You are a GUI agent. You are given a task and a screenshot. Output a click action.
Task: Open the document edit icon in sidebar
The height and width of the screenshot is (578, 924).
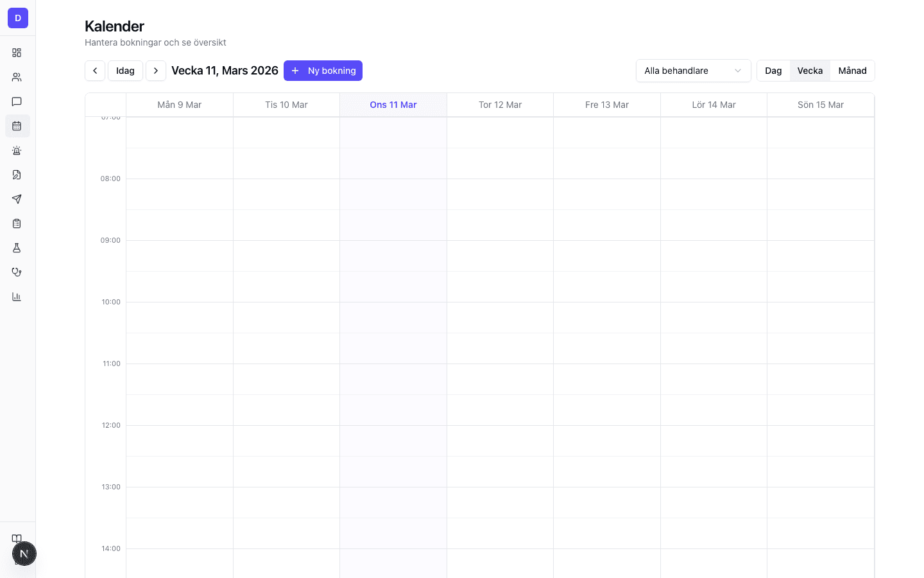[x=17, y=175]
